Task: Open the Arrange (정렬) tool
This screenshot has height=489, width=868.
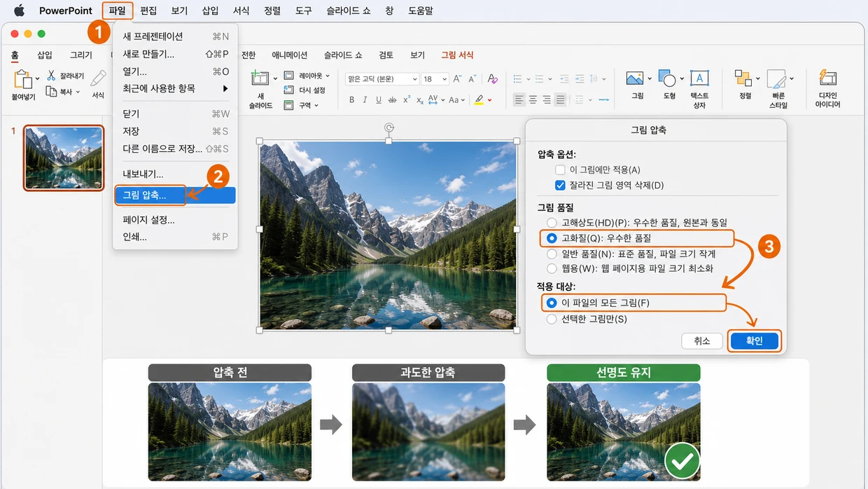Action: [742, 78]
